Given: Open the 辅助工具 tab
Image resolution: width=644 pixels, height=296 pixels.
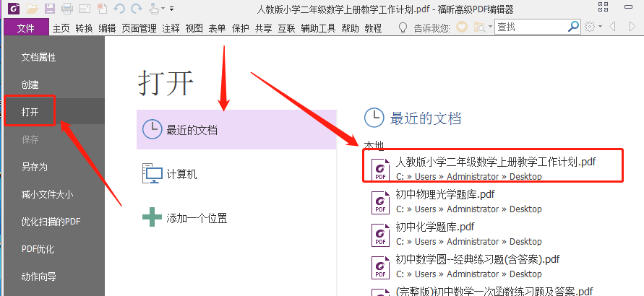Looking at the screenshot, I should pos(318,28).
